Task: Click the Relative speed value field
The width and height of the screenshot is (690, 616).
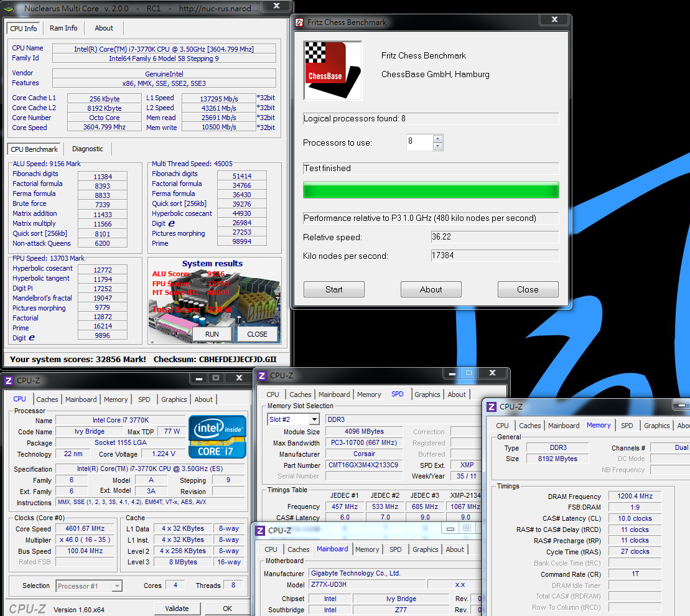Action: click(495, 236)
